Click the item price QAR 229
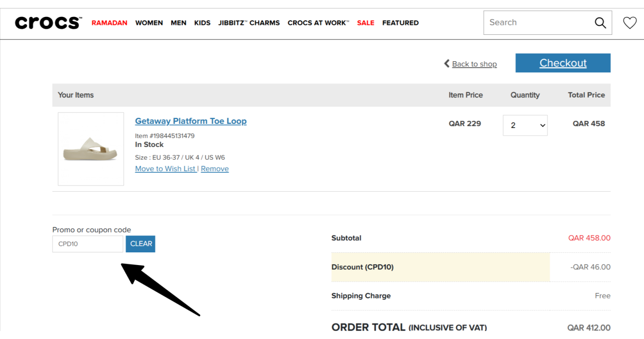The image size is (644, 339). coord(465,123)
